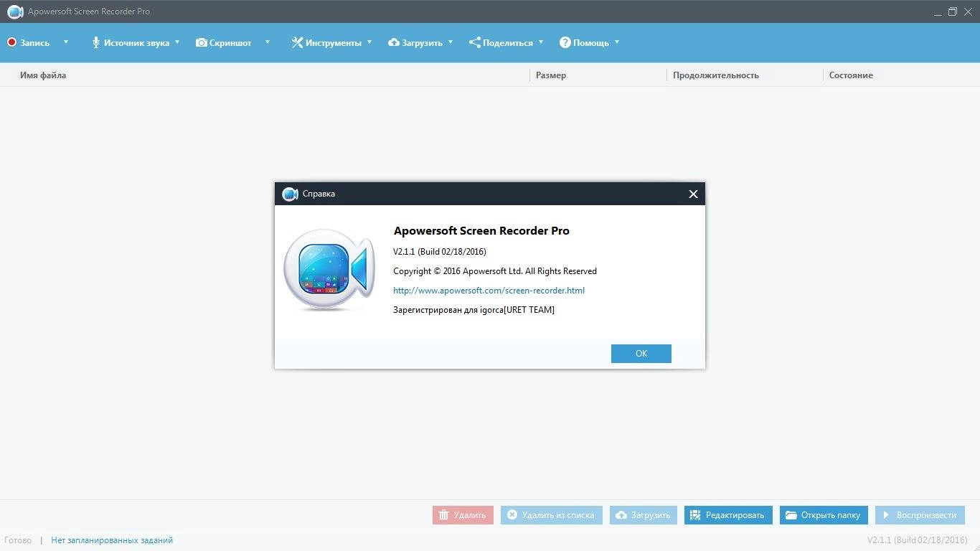Open the Помощь menu label
This screenshot has height=551, width=980.
pos(591,43)
